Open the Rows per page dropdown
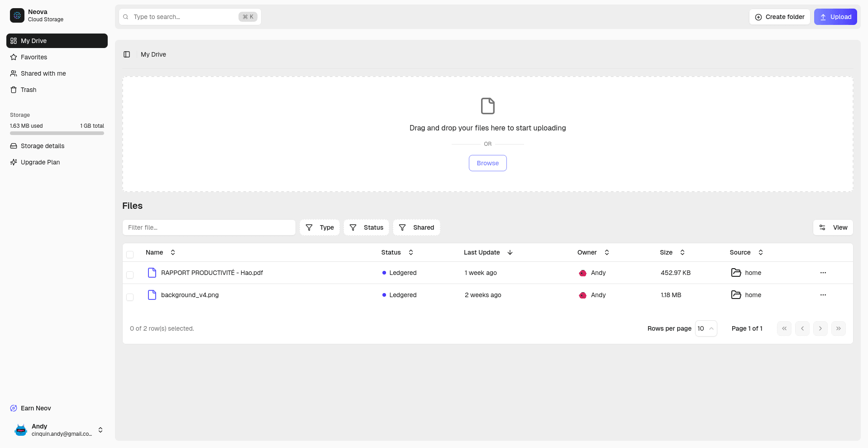The height and width of the screenshot is (448, 868). click(x=706, y=328)
